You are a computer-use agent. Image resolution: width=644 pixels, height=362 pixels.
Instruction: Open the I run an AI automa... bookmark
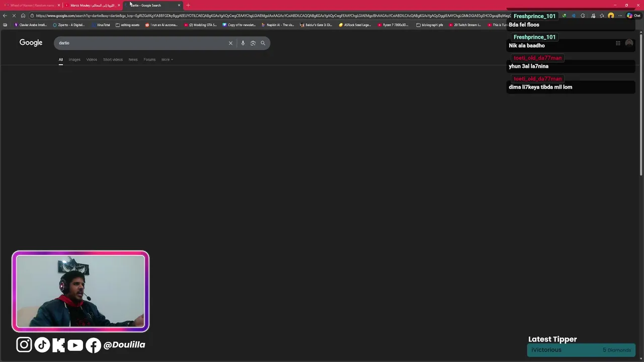[x=162, y=25]
